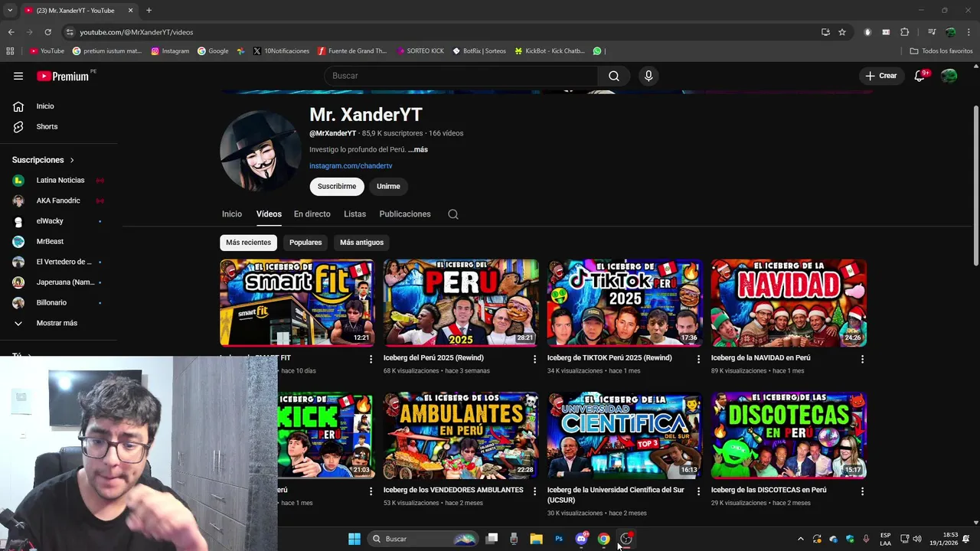Screen dimensions: 980x551
Task: Open the Instagram bookmark
Action: pos(170,51)
